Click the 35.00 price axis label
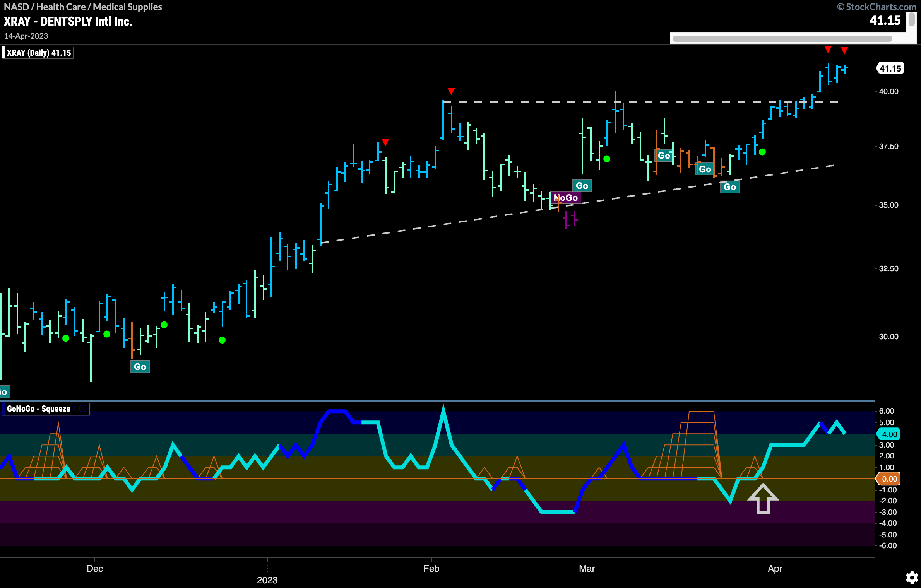Image resolution: width=921 pixels, height=588 pixels. (x=888, y=205)
